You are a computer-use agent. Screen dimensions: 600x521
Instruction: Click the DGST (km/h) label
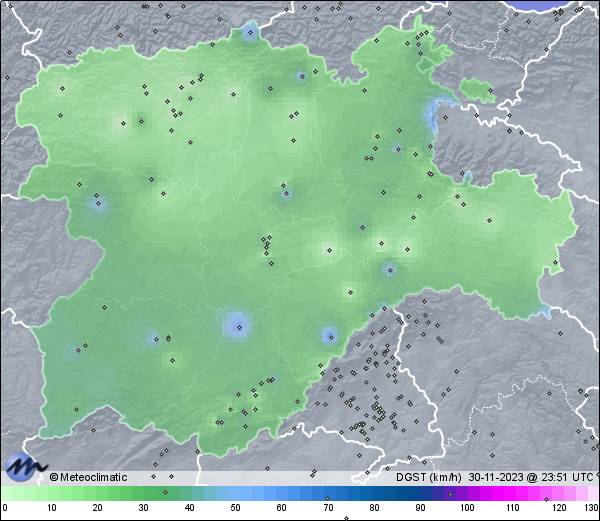(429, 477)
